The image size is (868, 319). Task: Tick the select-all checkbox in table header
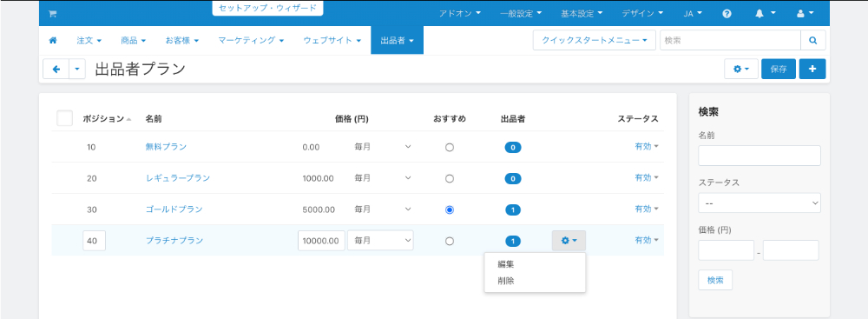pos(65,118)
